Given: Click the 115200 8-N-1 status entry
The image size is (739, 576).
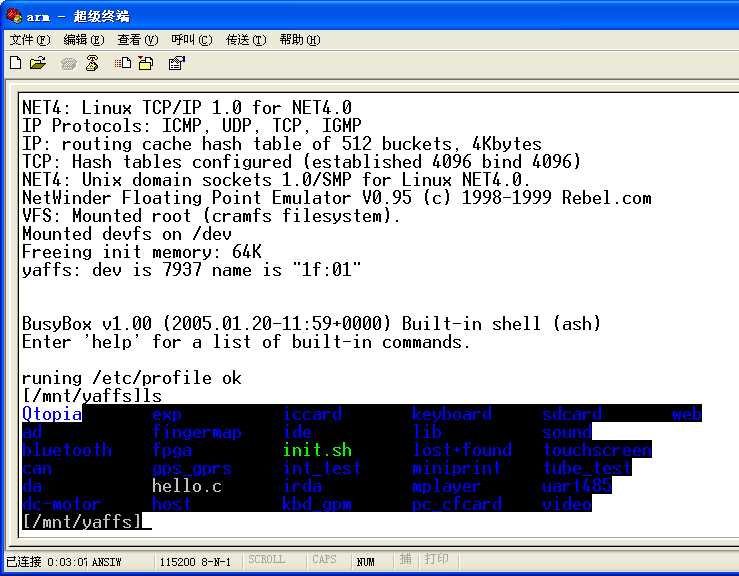Looking at the screenshot, I should click(x=195, y=562).
